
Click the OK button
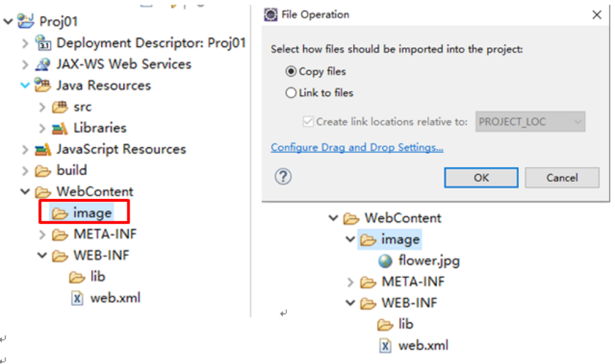(481, 178)
